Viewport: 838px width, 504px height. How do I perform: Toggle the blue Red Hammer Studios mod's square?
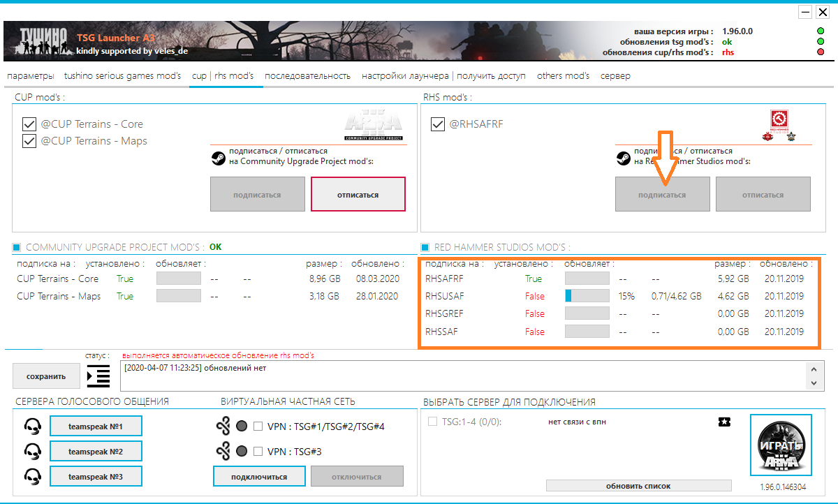click(425, 247)
